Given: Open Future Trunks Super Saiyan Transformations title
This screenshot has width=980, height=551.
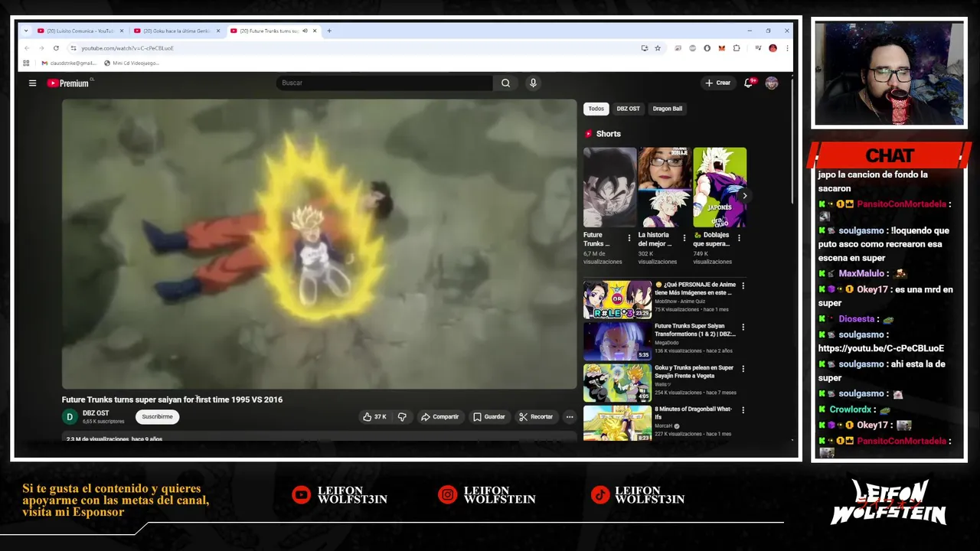Looking at the screenshot, I should [694, 330].
